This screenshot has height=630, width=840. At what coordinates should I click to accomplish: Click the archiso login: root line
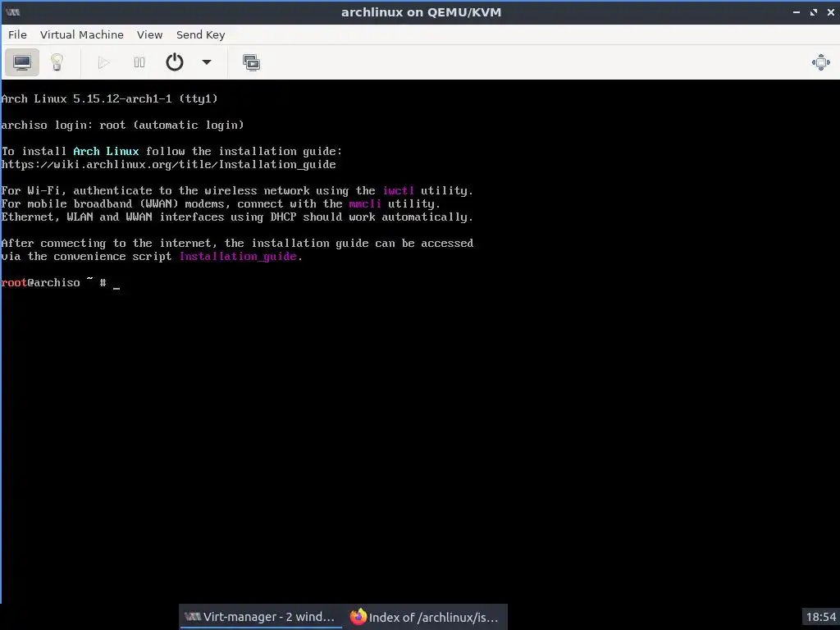coord(123,125)
